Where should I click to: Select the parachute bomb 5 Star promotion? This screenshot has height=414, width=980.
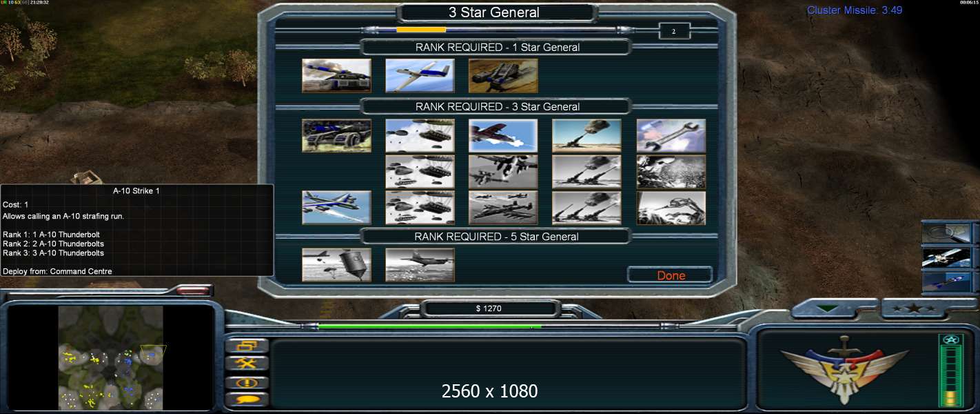click(336, 265)
